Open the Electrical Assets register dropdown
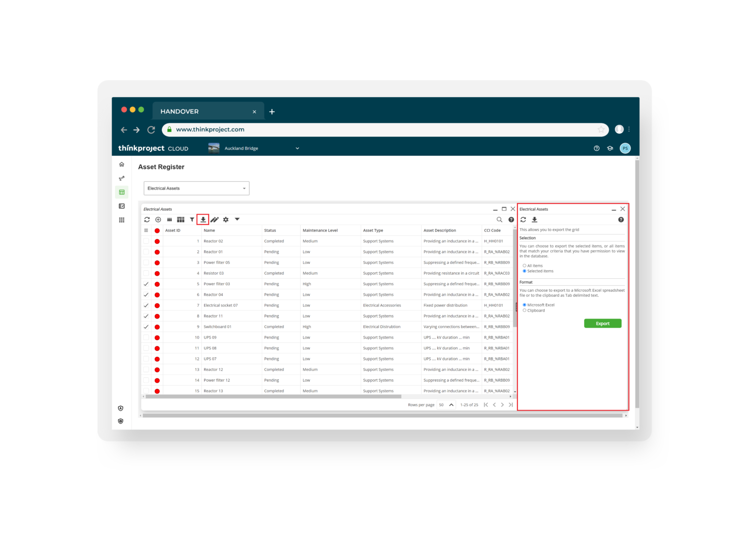The image size is (747, 560). tap(196, 188)
